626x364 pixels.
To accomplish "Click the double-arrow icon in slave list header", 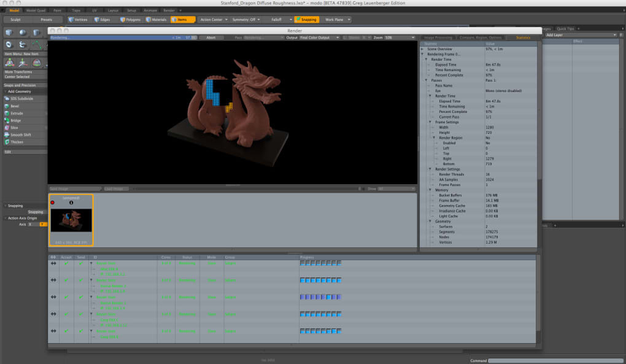I will [x=53, y=257].
